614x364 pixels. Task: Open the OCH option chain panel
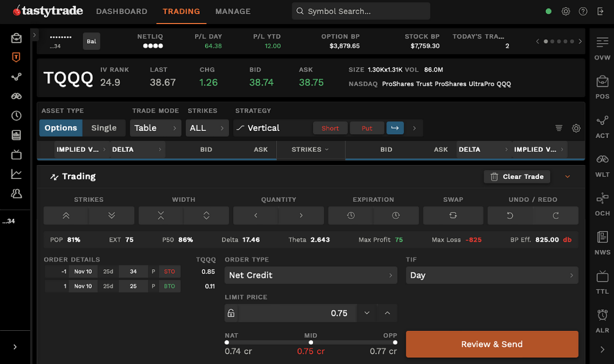click(x=602, y=203)
